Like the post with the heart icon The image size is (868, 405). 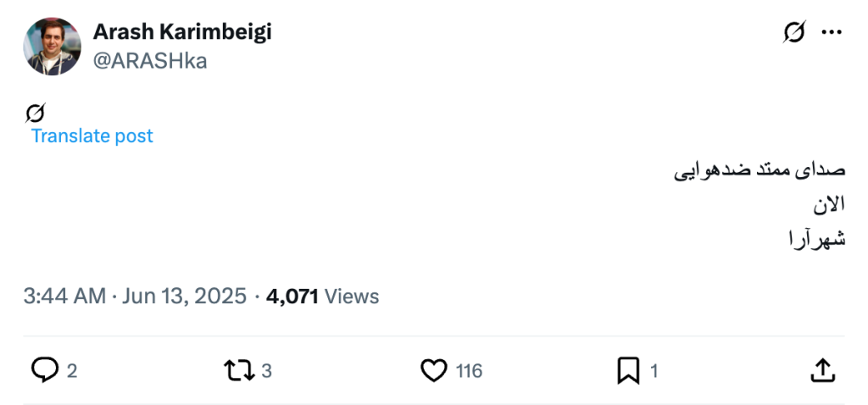click(433, 370)
